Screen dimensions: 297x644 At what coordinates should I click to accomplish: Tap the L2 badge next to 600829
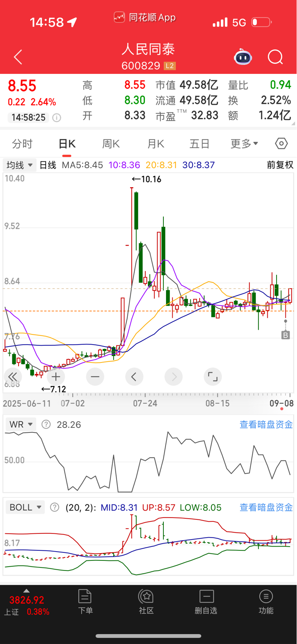point(170,66)
